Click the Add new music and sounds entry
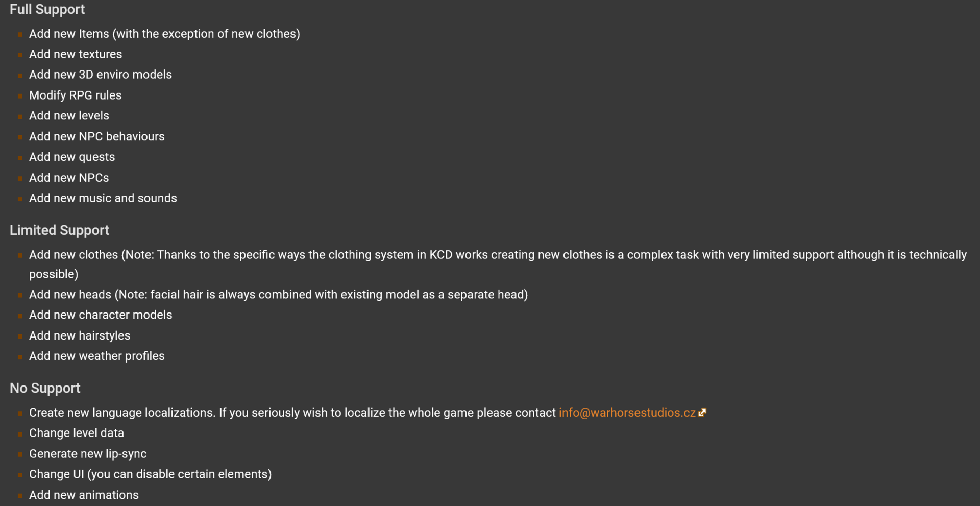Screen dimensions: 980x506 (x=103, y=198)
